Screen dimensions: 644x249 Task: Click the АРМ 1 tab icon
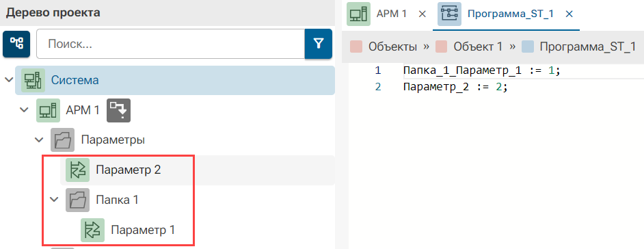tap(358, 14)
